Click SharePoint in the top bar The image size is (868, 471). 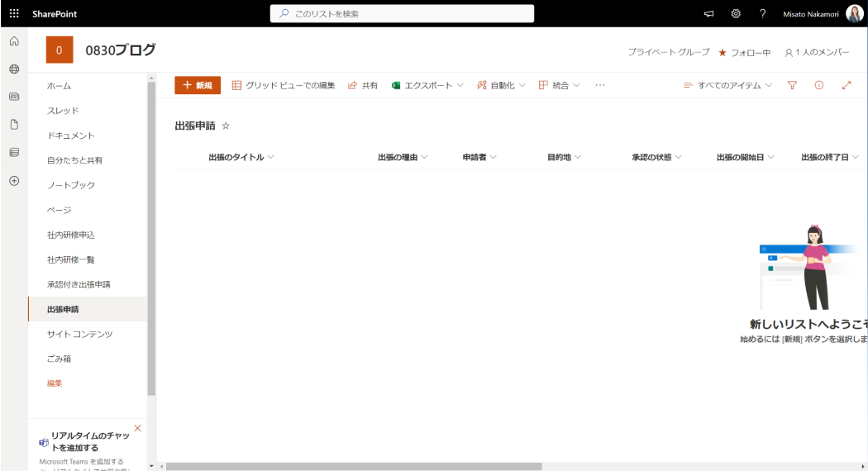coord(55,14)
